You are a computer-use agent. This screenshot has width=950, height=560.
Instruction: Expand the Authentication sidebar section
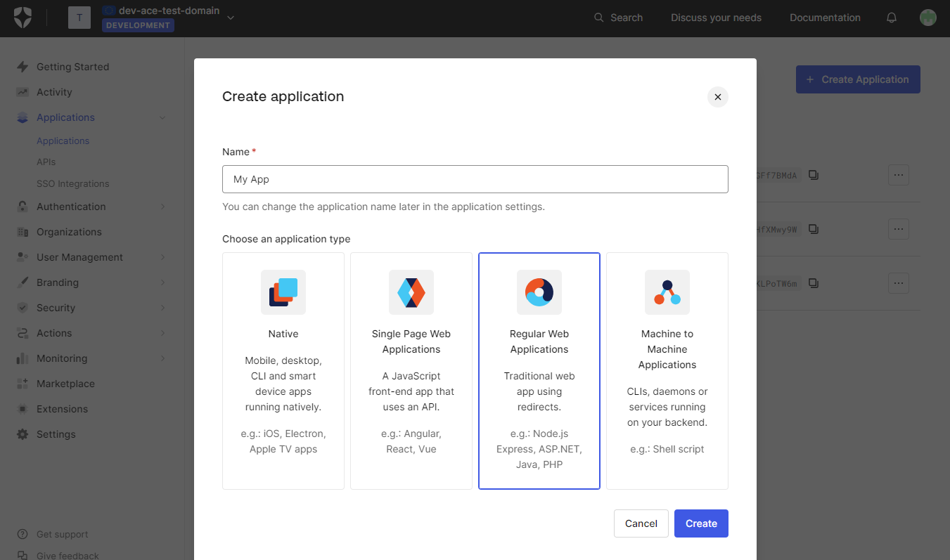[x=71, y=206]
